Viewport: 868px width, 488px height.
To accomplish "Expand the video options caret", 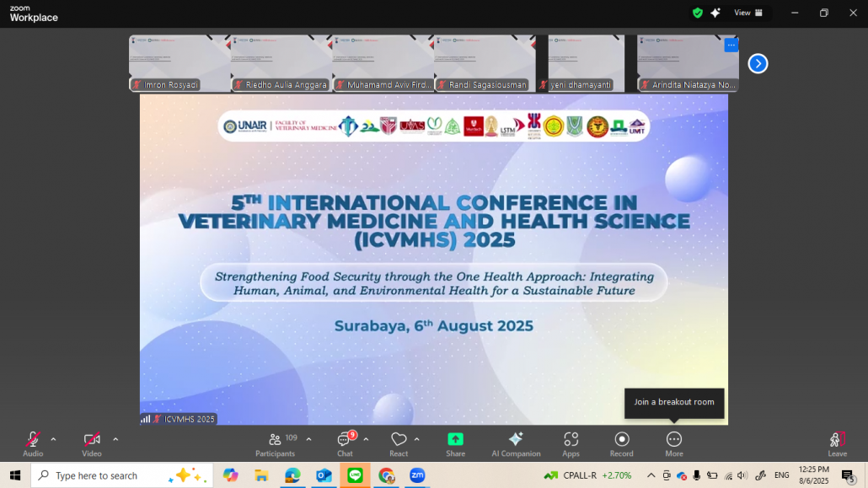I will tap(115, 439).
